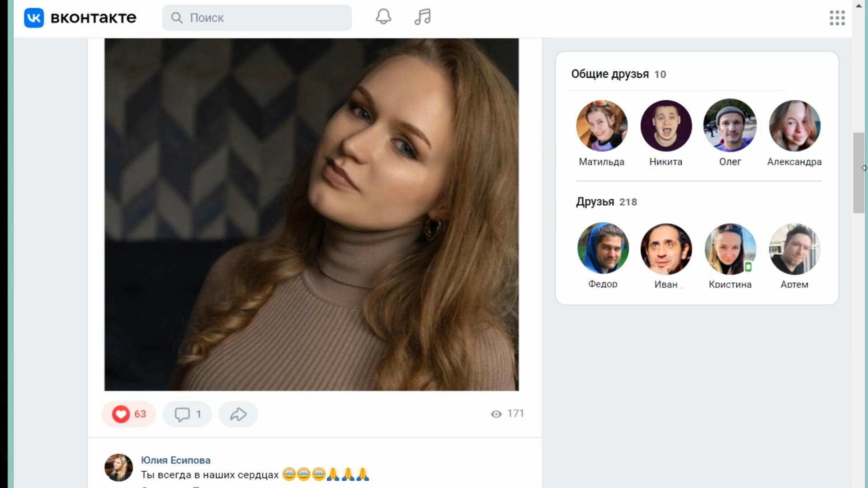Click the page vertical scrollbar thumb

point(859,173)
